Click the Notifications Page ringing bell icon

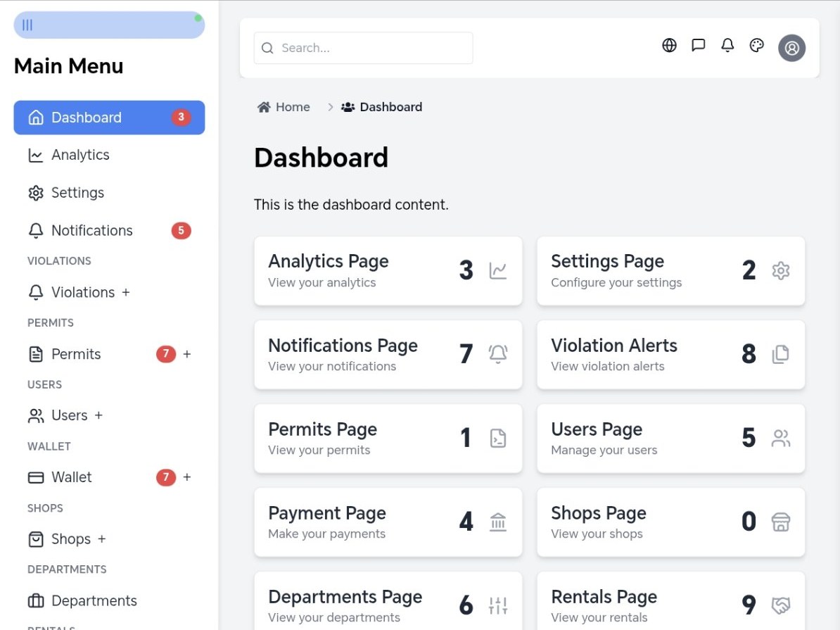point(497,354)
